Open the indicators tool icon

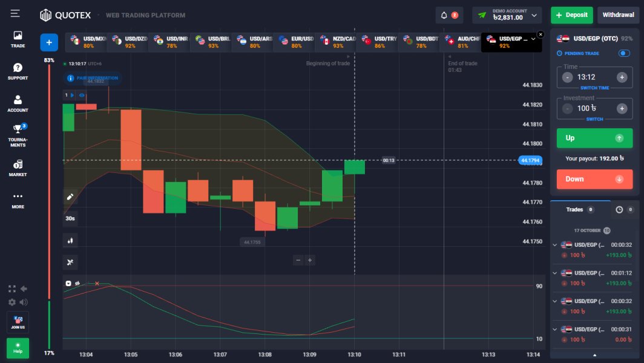click(70, 262)
